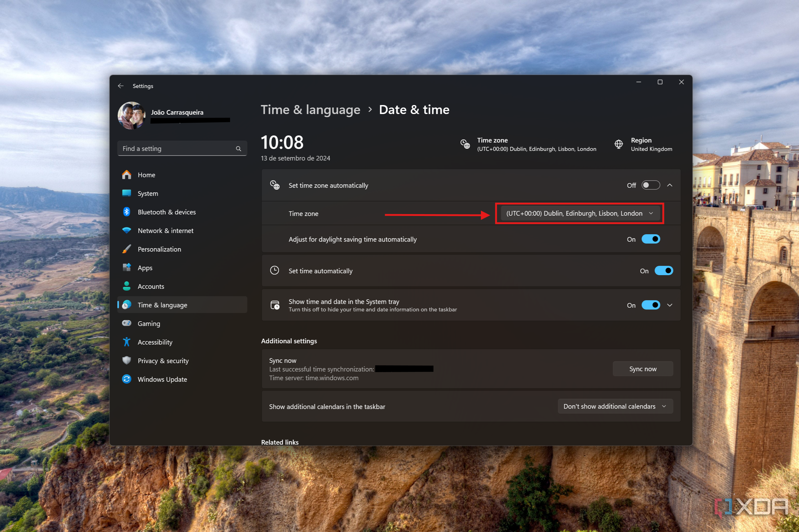Select the Accessibility icon
The height and width of the screenshot is (532, 799).
[127, 342]
